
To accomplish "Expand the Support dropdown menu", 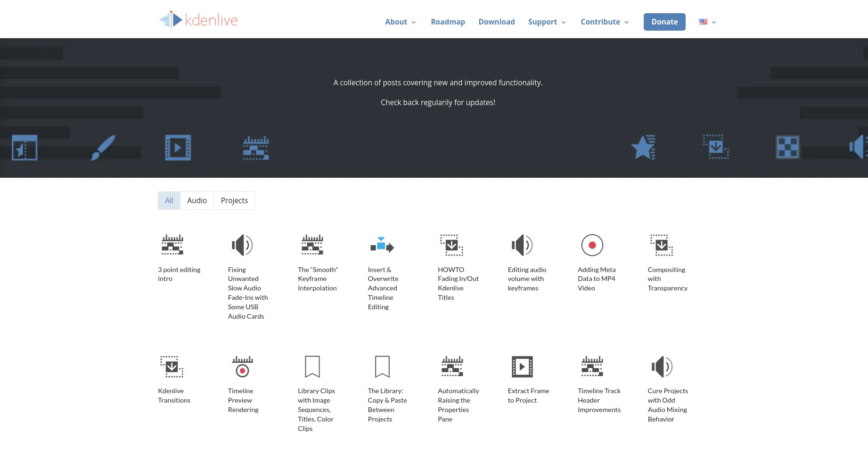I will click(547, 22).
